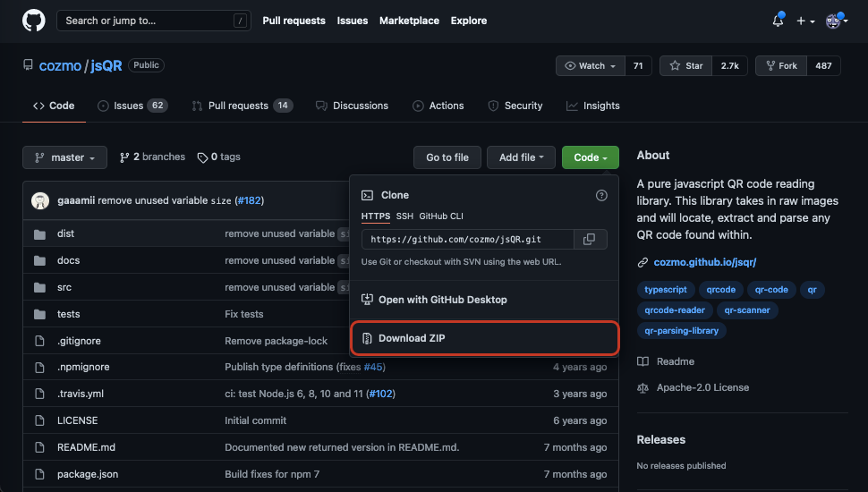Screen dimensions: 868x492
Task: Open the fork count 487
Action: coord(824,66)
